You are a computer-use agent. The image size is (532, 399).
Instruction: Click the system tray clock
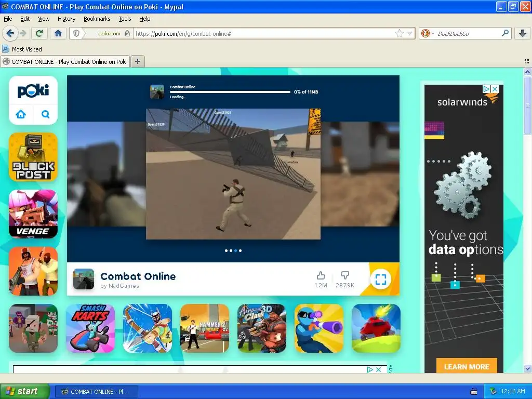(513, 392)
